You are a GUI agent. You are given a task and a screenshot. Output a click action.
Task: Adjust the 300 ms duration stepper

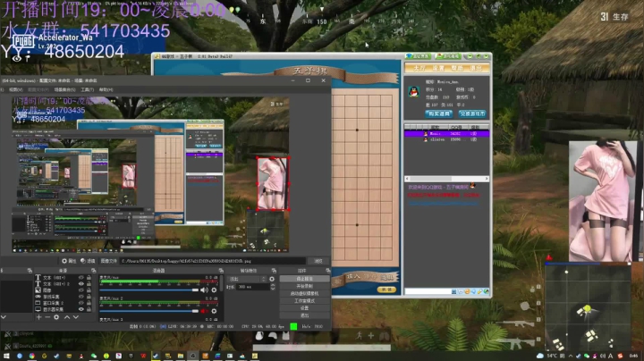pos(273,287)
